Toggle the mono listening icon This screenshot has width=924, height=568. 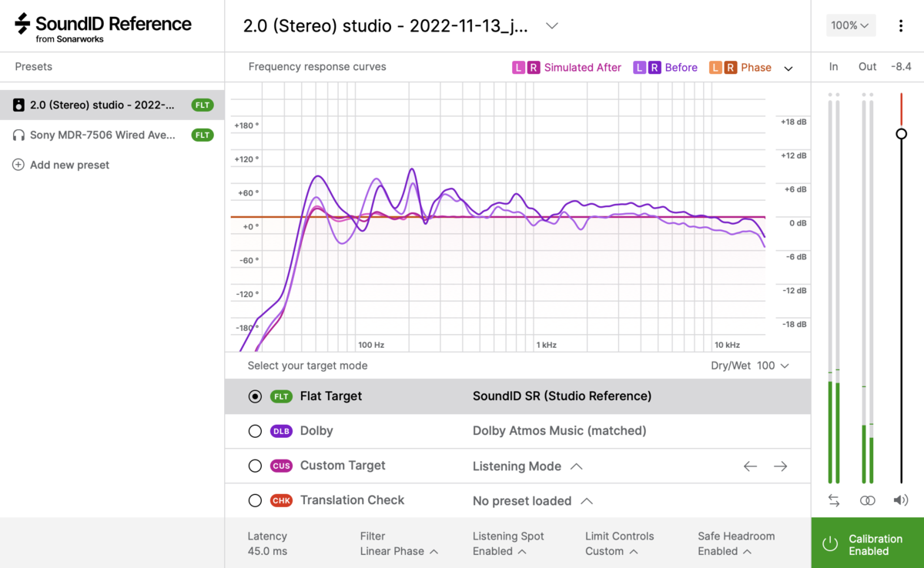(x=868, y=500)
